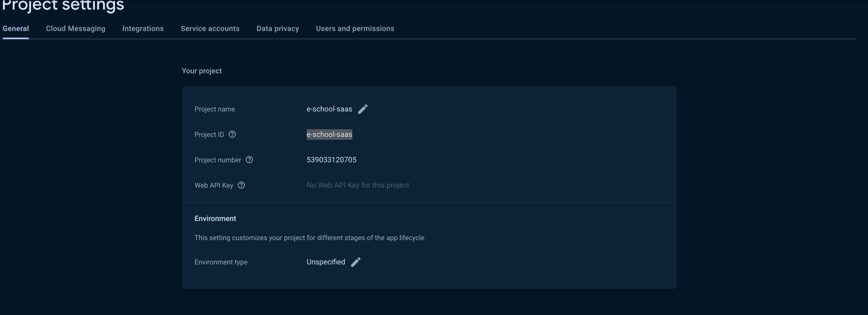Edit the project name with pencil icon
This screenshot has height=315, width=868.
coord(363,109)
